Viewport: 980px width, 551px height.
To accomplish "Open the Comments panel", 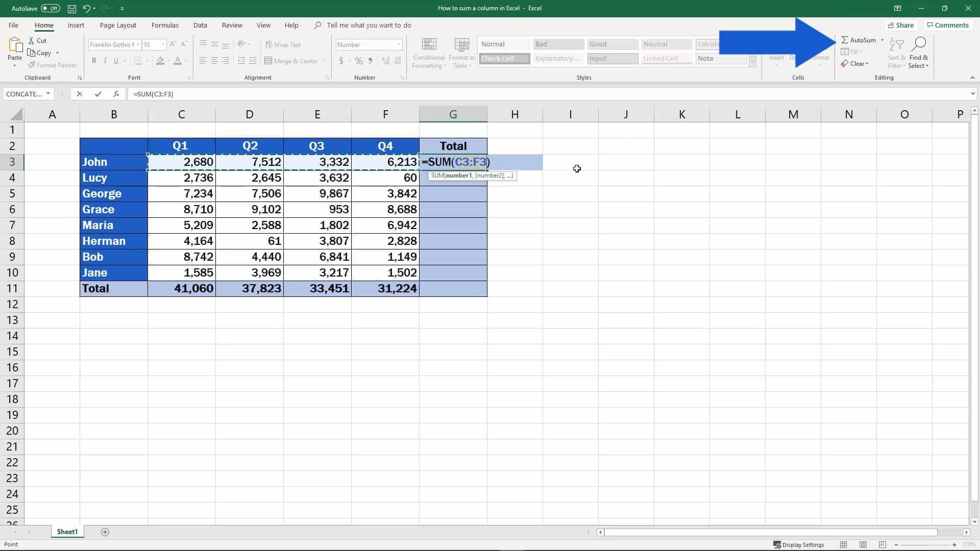I will coord(948,25).
